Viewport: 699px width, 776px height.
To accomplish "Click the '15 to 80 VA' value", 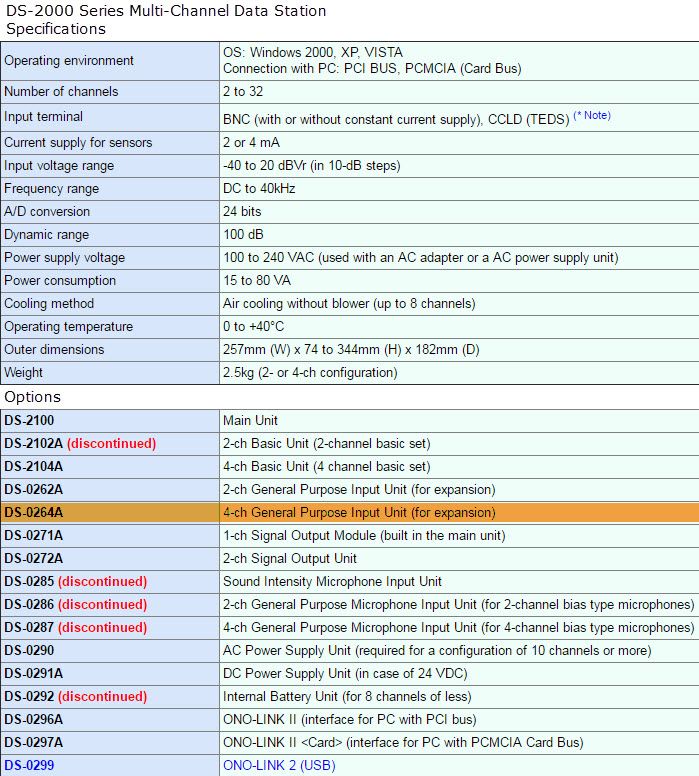I will 257,281.
